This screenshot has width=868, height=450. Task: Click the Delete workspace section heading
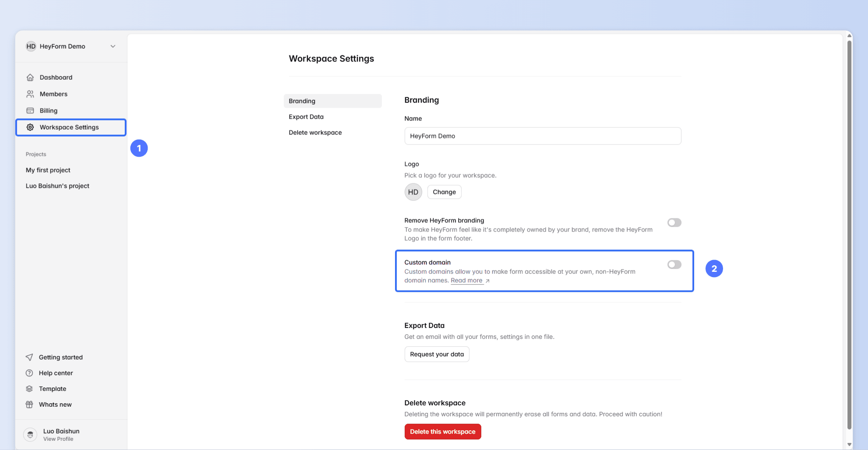pyautogui.click(x=435, y=403)
